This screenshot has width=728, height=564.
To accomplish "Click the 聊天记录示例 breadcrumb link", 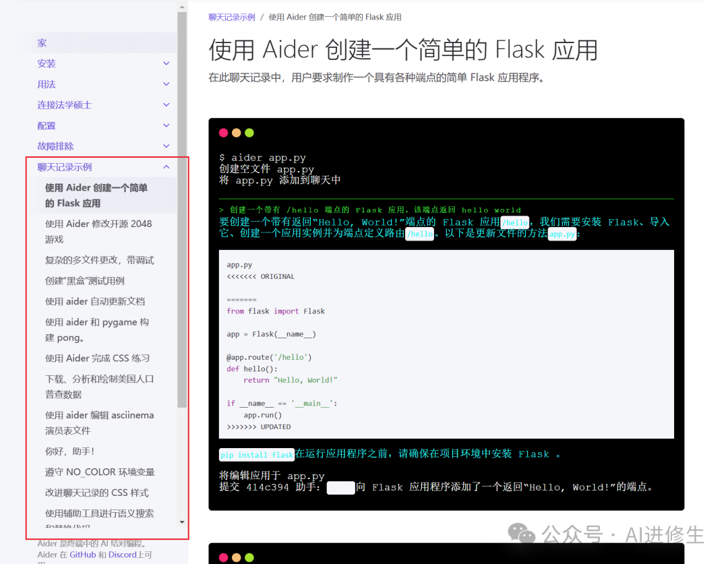I will [x=232, y=17].
